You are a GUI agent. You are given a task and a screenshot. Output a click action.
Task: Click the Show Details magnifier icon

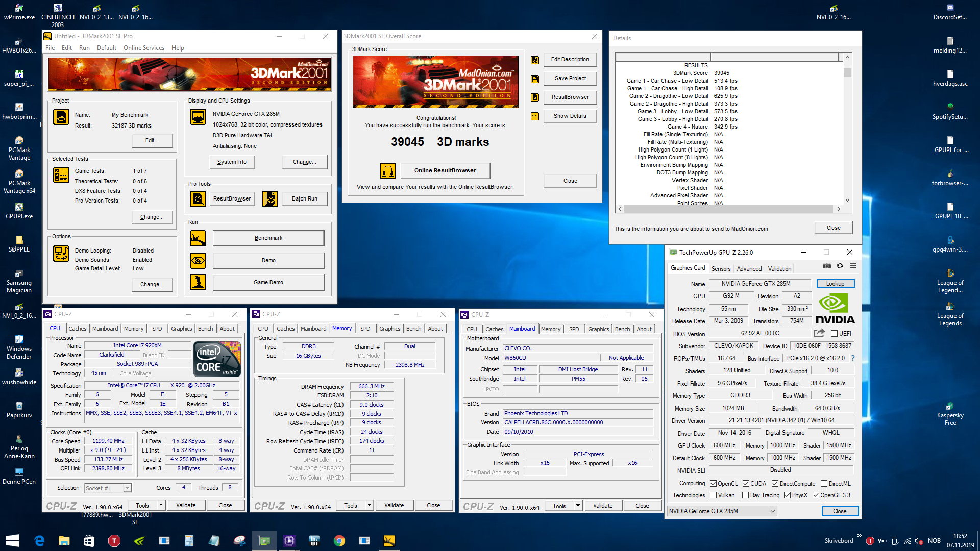(535, 116)
